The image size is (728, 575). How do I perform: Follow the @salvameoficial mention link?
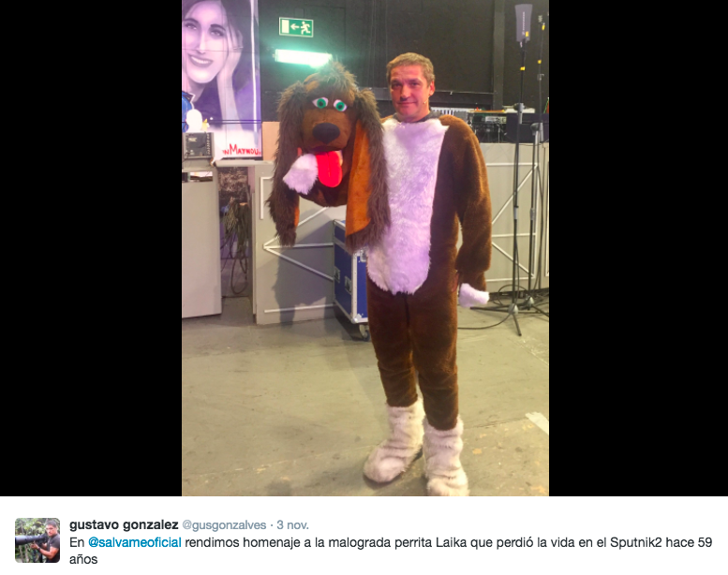point(135,542)
